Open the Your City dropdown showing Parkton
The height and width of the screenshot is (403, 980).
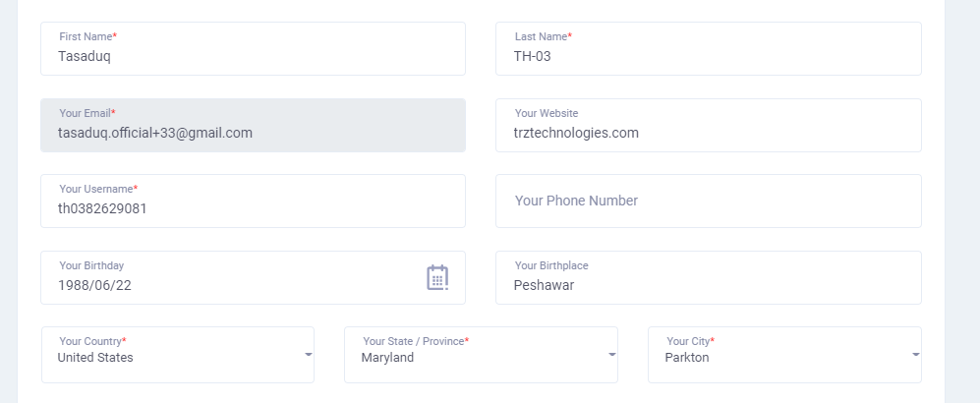coord(784,355)
